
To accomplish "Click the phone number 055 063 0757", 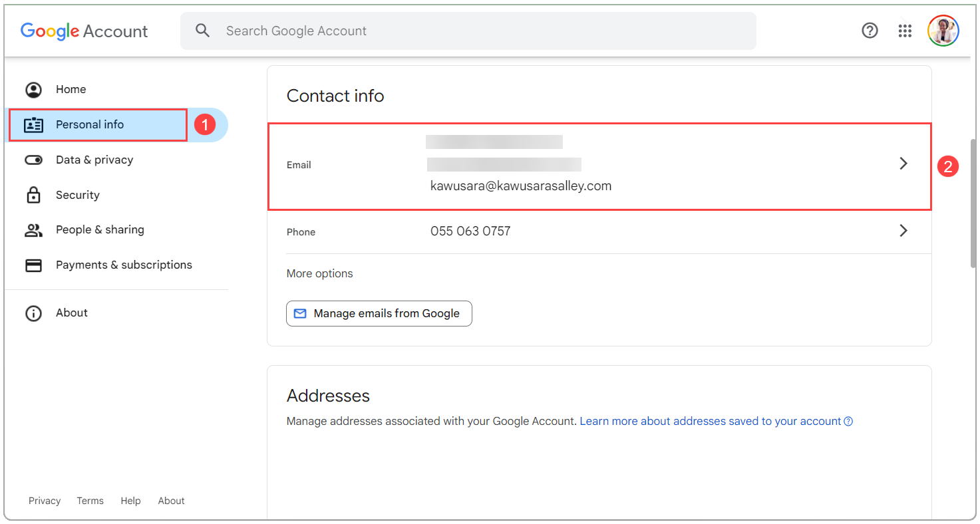I will (470, 231).
